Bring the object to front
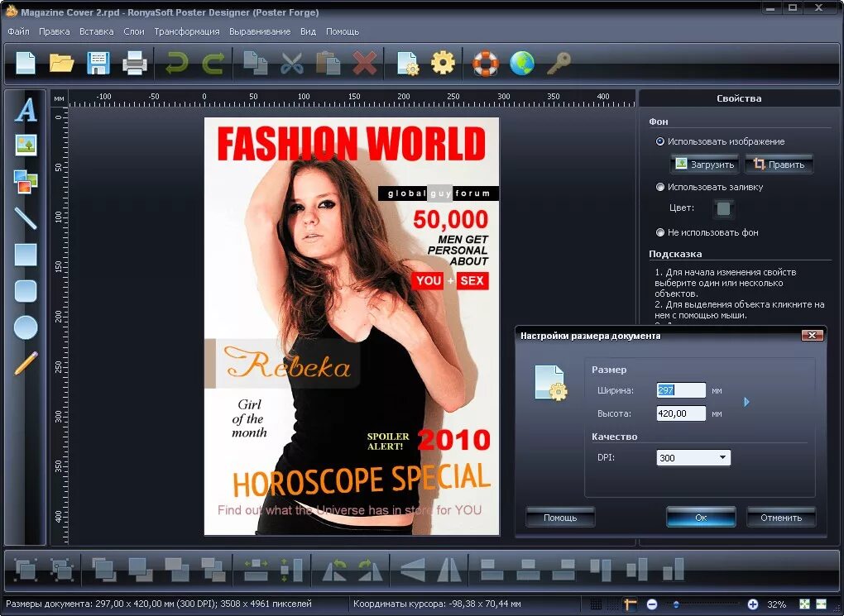 click(104, 569)
